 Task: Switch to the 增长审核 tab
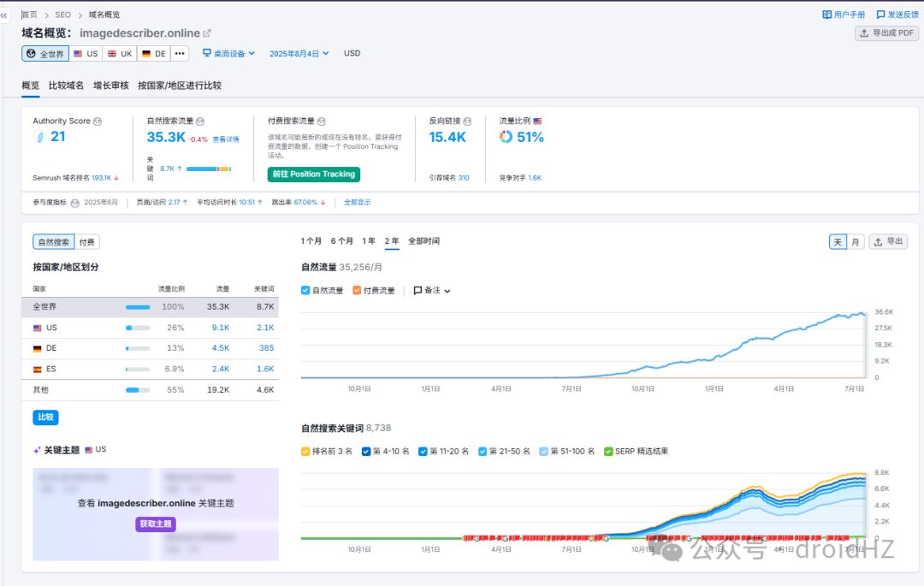pyautogui.click(x=110, y=86)
